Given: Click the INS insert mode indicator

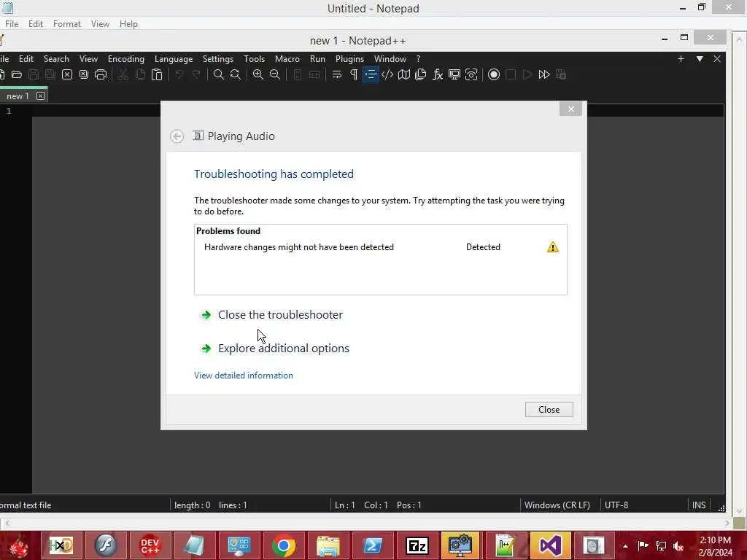Looking at the screenshot, I should pos(698,505).
